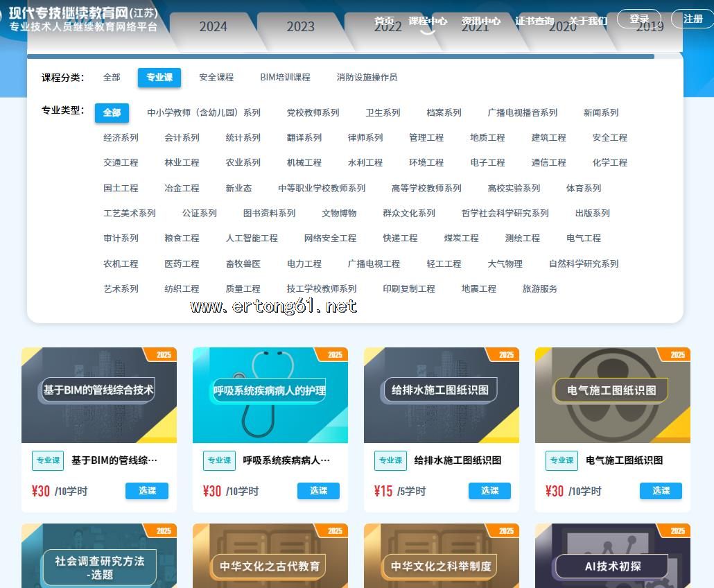Filter by 建筑工程 specialty type
The image size is (714, 588).
point(548,138)
